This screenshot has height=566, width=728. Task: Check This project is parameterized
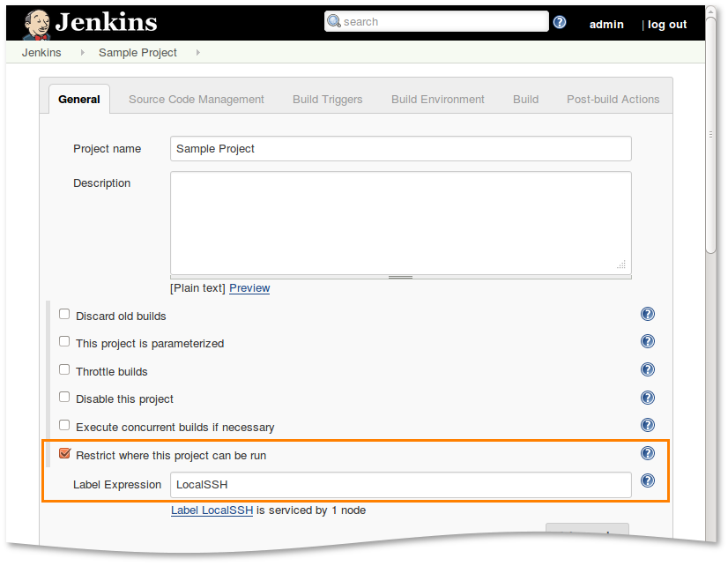pos(64,342)
